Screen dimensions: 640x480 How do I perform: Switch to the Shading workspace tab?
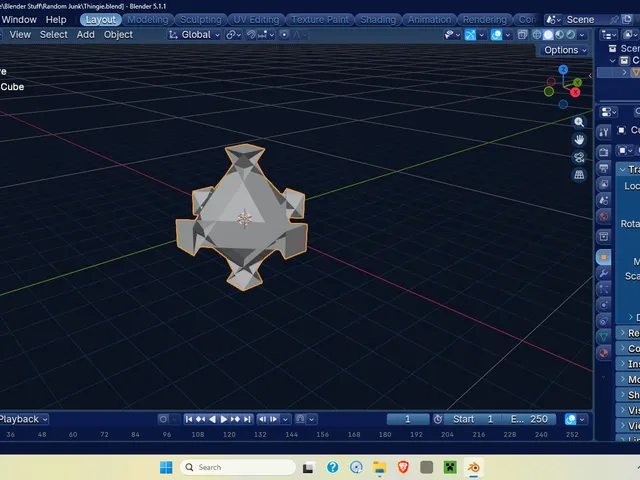click(x=378, y=20)
